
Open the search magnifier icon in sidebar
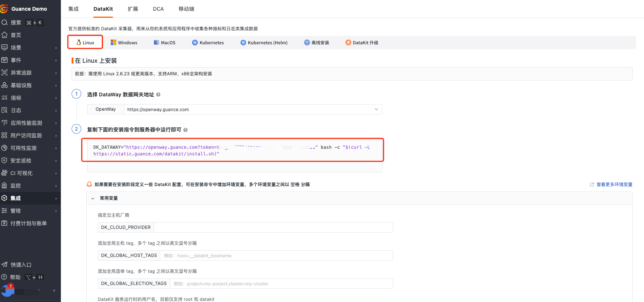pos(4,23)
